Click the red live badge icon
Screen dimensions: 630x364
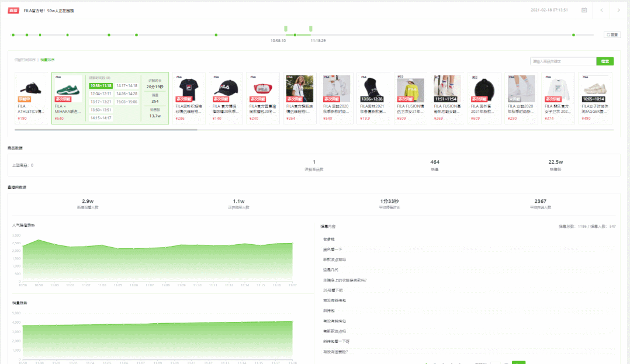(13, 11)
